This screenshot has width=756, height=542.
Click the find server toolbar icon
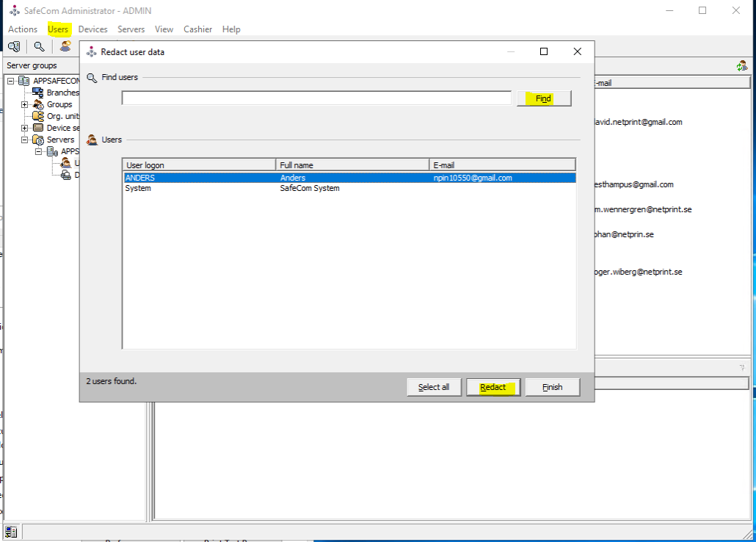pos(14,46)
